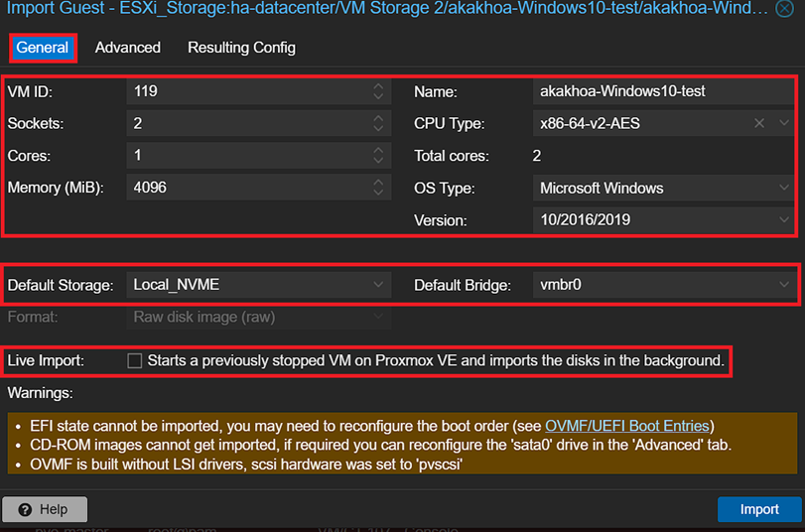Expand the CPU Type dropdown arrow

tap(783, 124)
